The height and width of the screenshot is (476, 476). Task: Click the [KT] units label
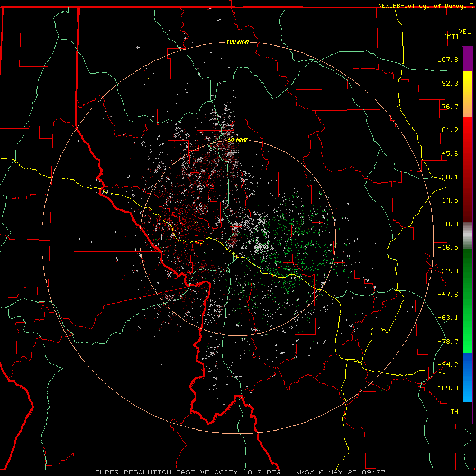[x=452, y=36]
